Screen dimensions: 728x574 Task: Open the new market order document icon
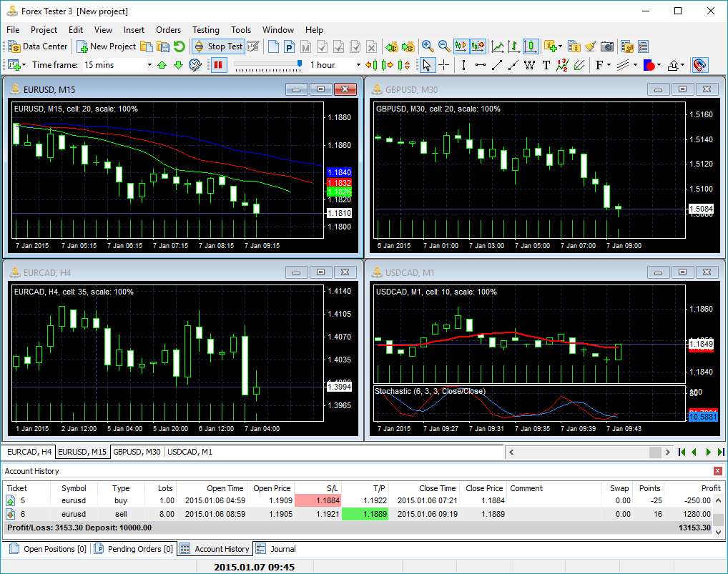(273, 46)
